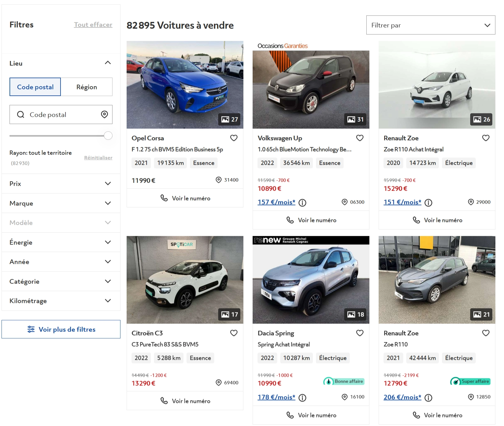504x426 pixels.
Task: Add Renault Zoe 2020 to favorites
Action: pyautogui.click(x=486, y=138)
